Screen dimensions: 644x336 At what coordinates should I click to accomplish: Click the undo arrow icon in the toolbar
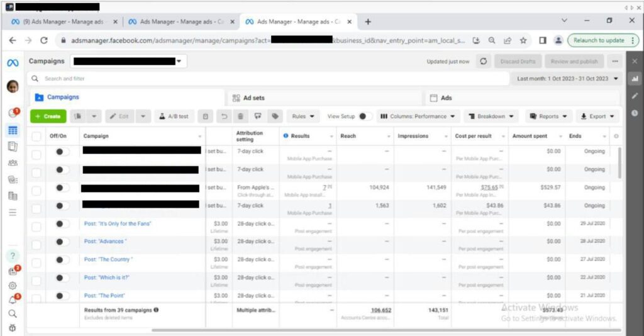225,116
